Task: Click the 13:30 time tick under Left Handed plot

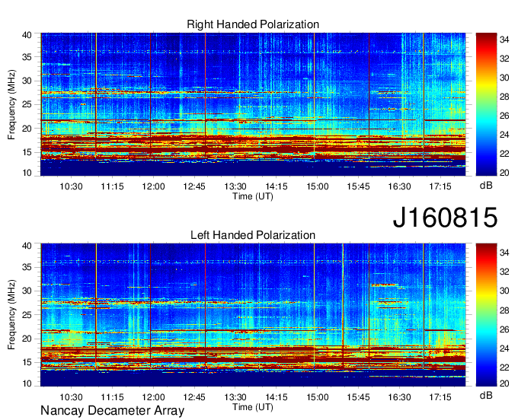Action: click(235, 397)
